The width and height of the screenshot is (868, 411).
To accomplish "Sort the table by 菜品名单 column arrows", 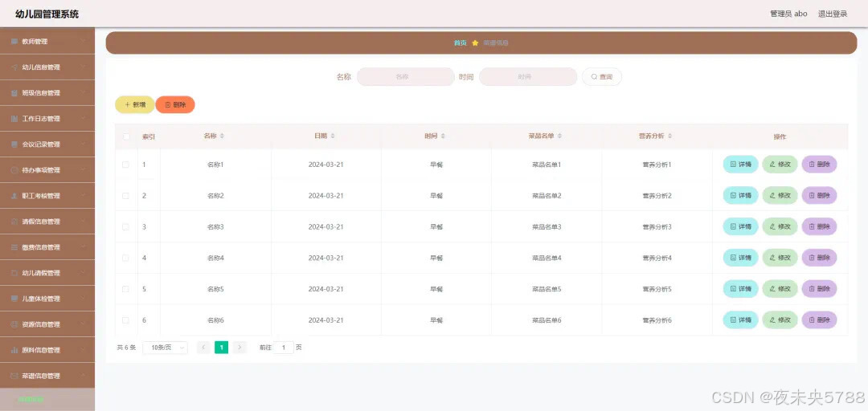I will click(x=559, y=136).
